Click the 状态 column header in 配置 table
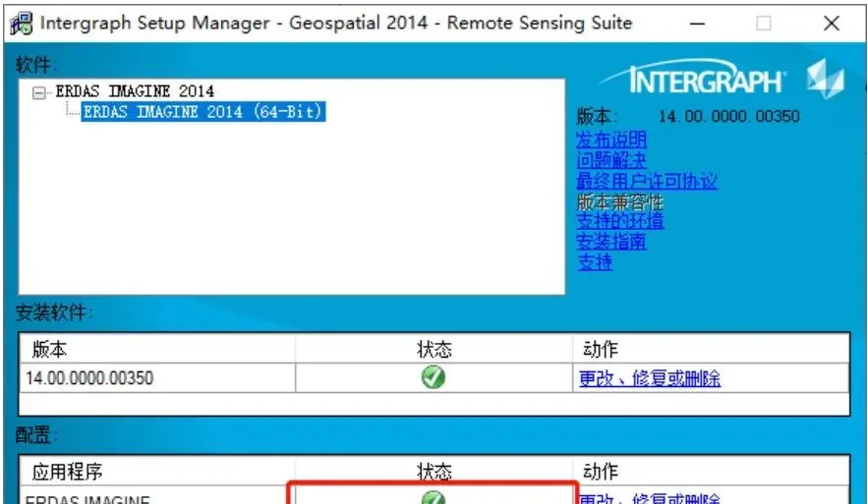 (434, 472)
